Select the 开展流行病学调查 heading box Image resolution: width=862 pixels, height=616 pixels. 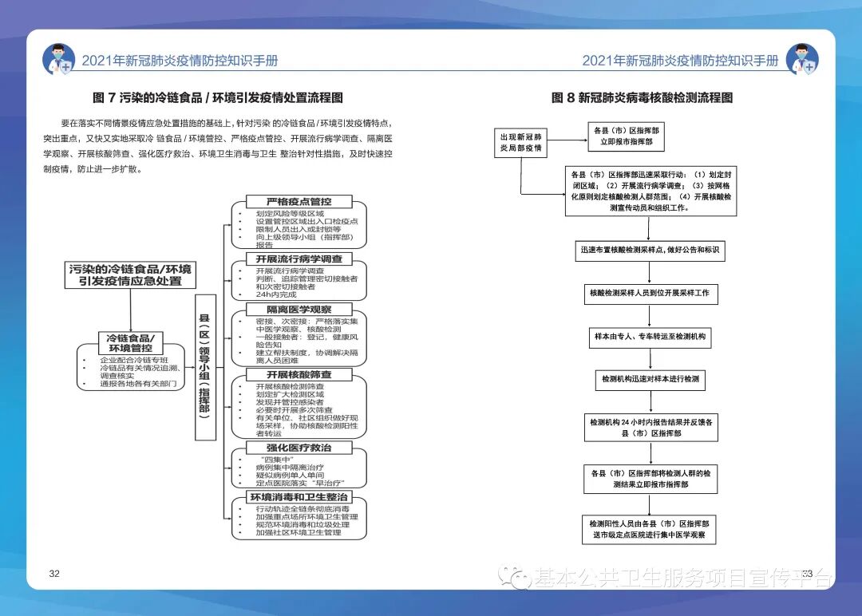(299, 259)
